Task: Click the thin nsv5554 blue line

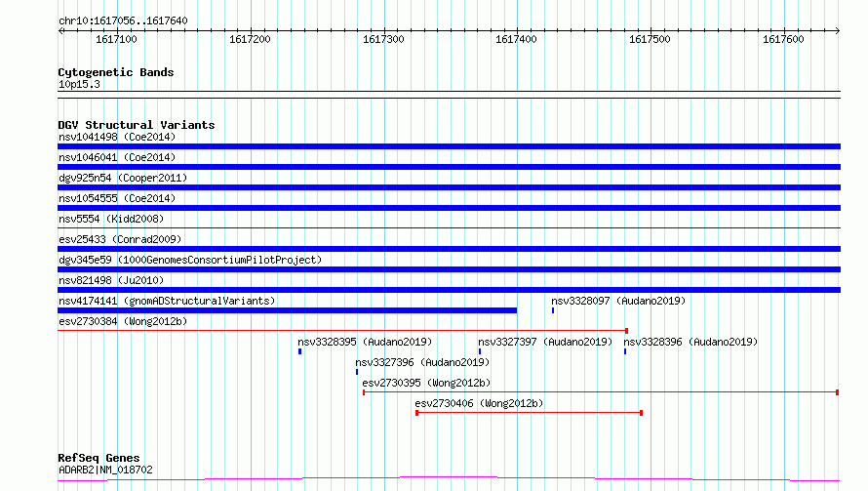Action: [x=449, y=227]
